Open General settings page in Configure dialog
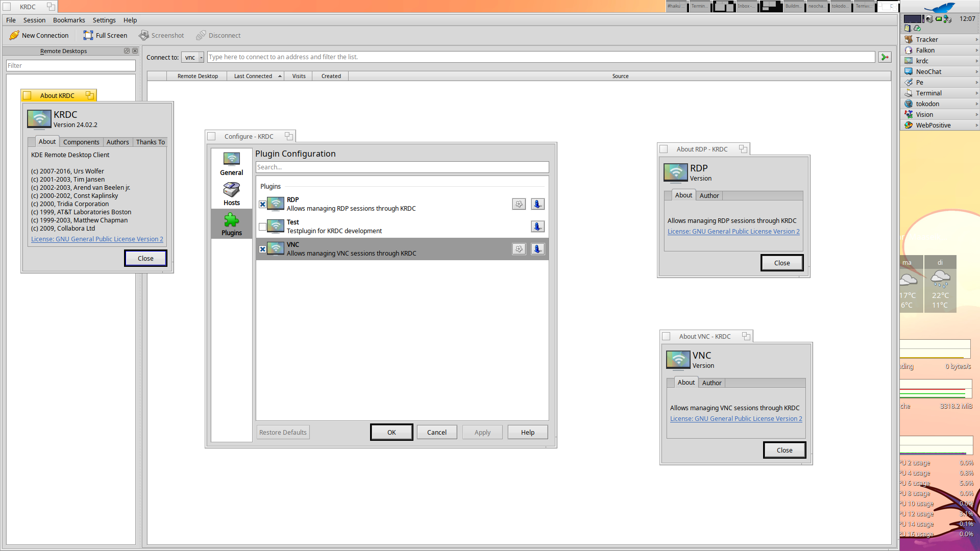The image size is (980, 551). point(231,164)
